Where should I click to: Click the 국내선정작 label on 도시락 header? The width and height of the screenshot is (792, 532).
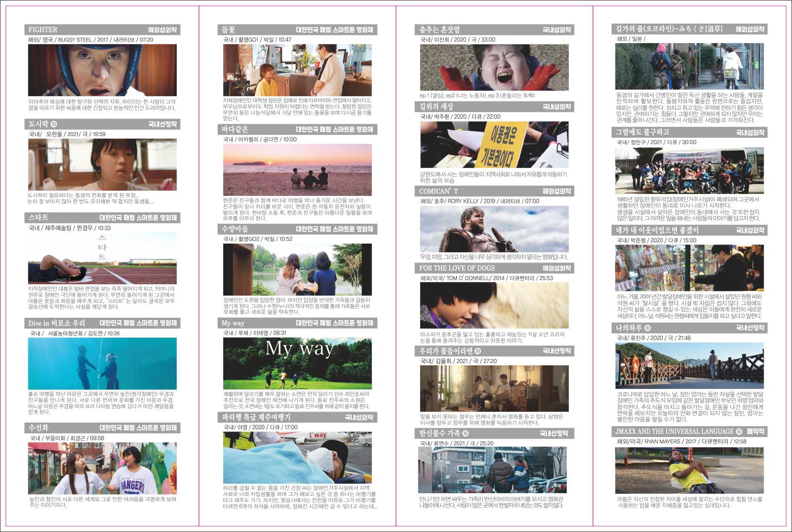162,124
